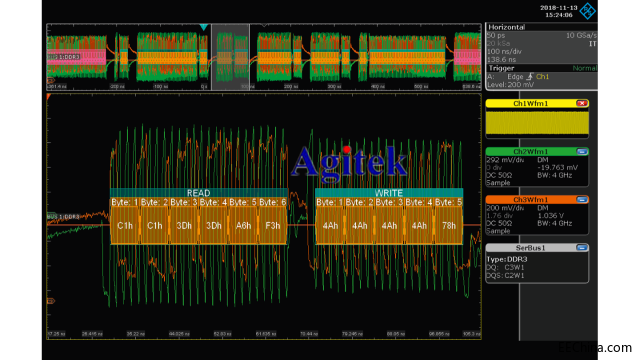Viewport: 640px width, 360px height.
Task: Click the Ch3Wfm1 orange title bar
Action: [x=531, y=200]
